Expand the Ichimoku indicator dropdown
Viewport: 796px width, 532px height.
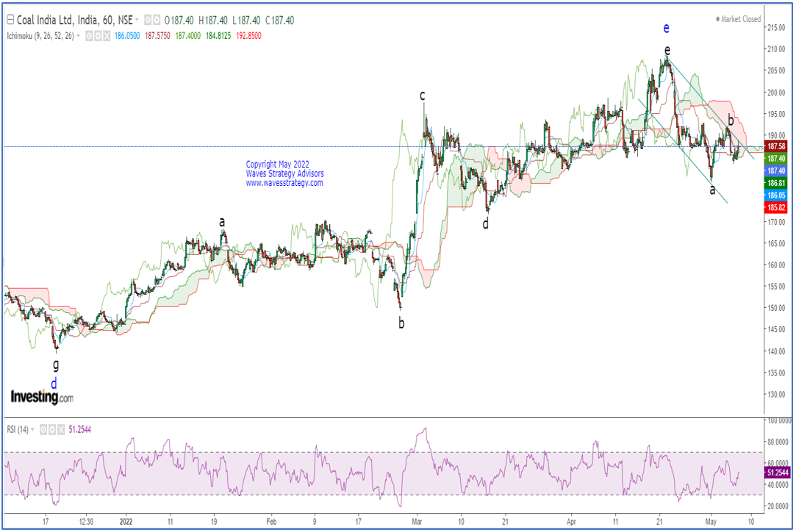[78, 36]
